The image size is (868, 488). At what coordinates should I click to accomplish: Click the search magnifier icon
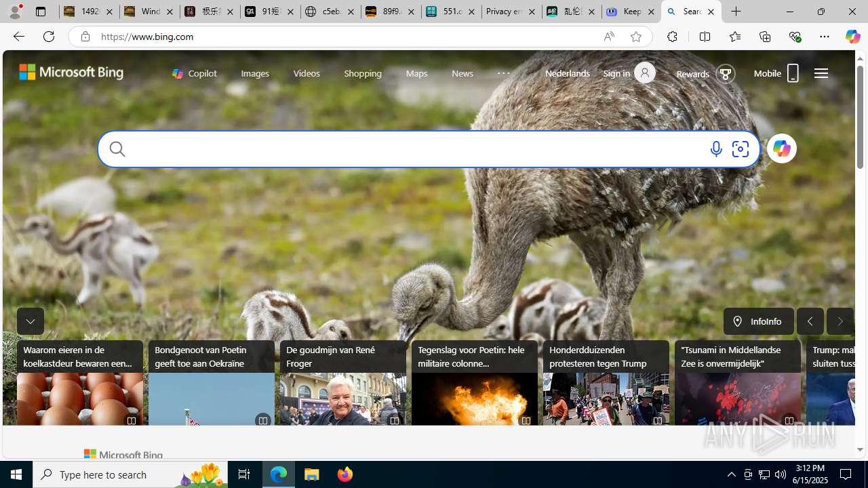[117, 148]
